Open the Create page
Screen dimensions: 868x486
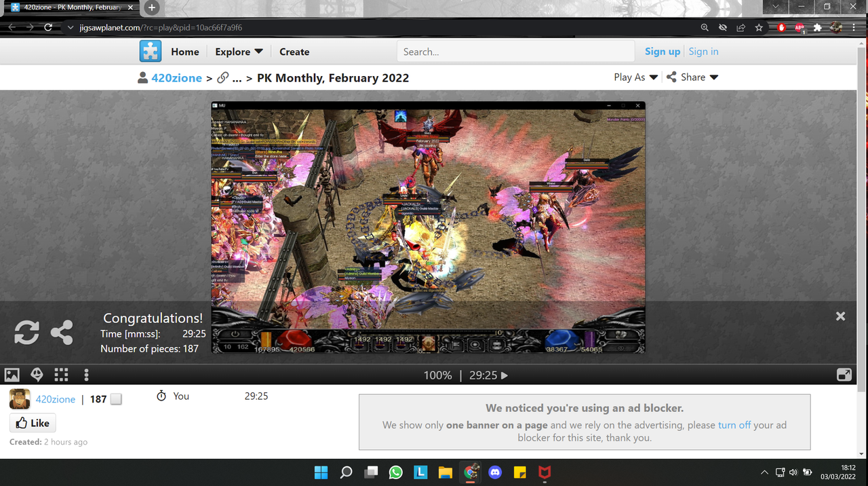point(294,52)
